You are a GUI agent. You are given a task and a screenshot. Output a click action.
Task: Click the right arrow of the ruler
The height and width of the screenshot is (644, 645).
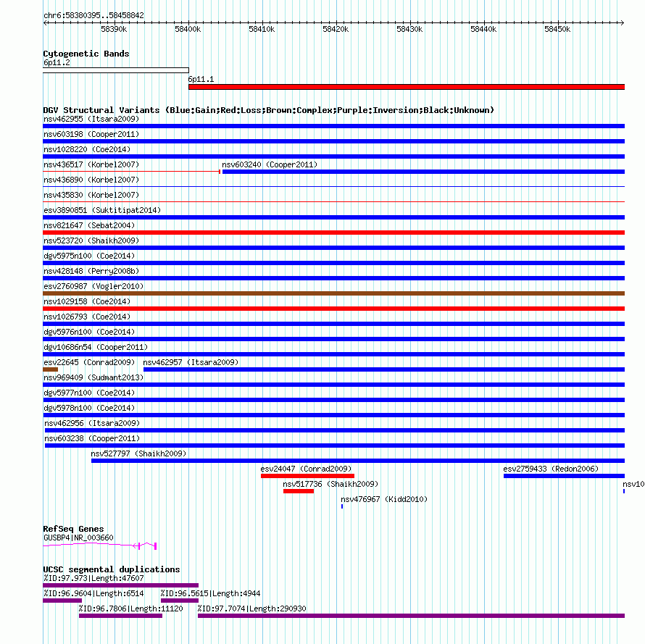click(x=622, y=23)
